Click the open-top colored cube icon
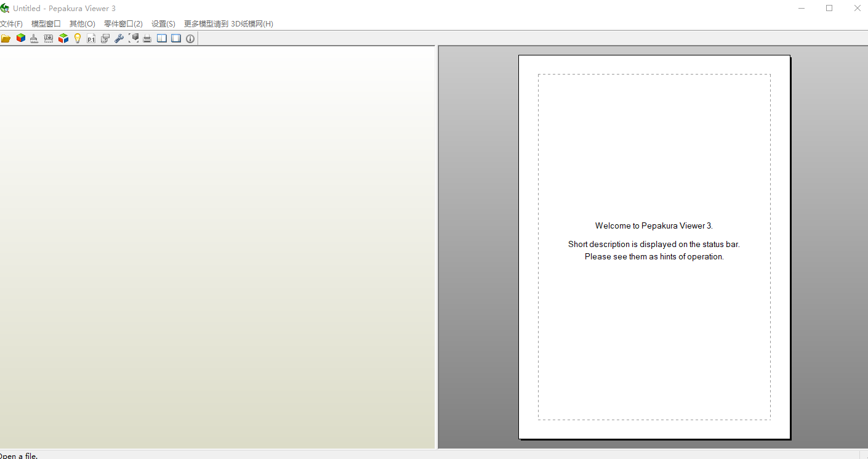 (x=63, y=38)
